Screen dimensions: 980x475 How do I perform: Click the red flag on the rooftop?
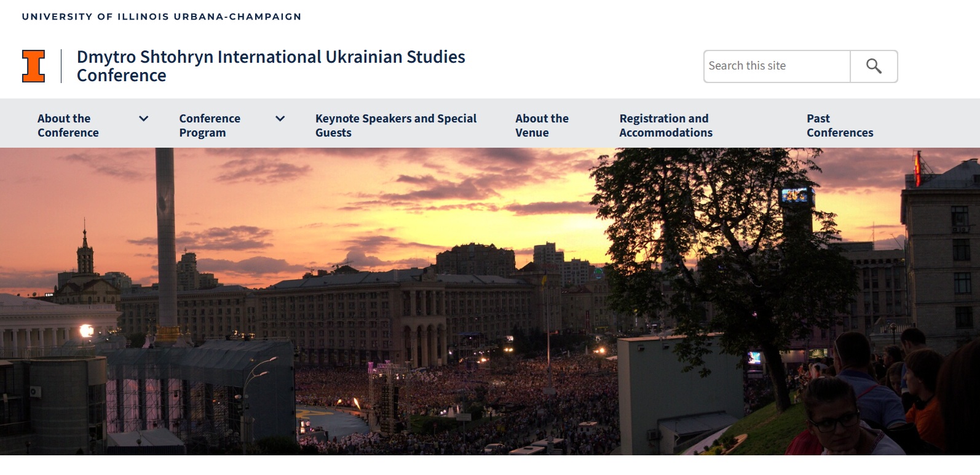(919, 166)
